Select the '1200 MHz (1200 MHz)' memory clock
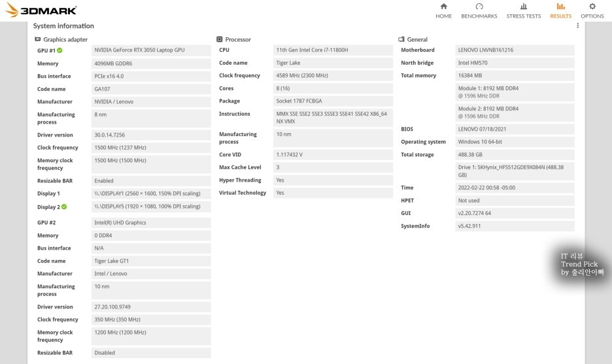The image size is (612, 364). pos(151,336)
